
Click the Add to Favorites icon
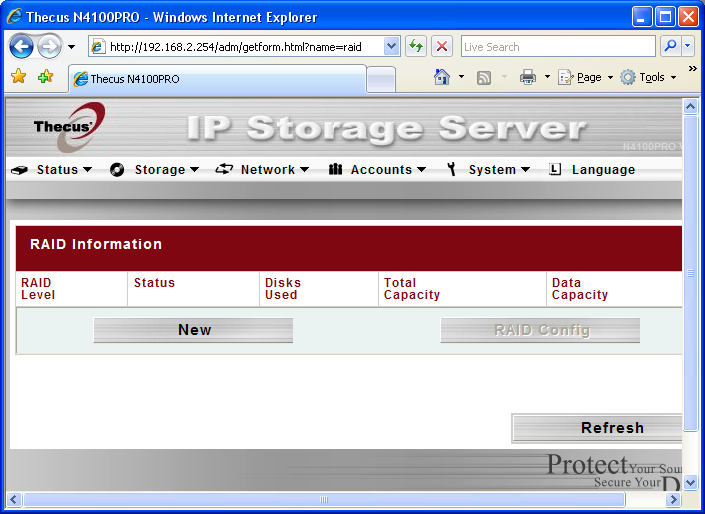pyautogui.click(x=45, y=77)
